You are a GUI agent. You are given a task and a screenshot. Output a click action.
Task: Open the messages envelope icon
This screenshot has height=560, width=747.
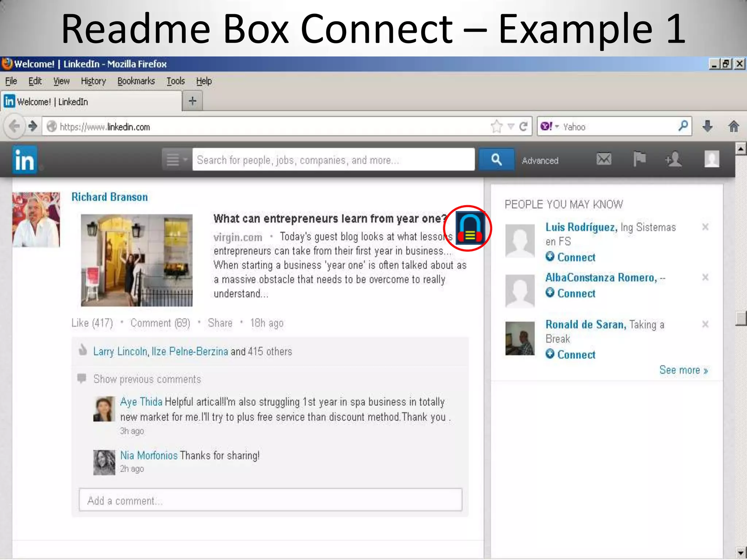coord(604,159)
